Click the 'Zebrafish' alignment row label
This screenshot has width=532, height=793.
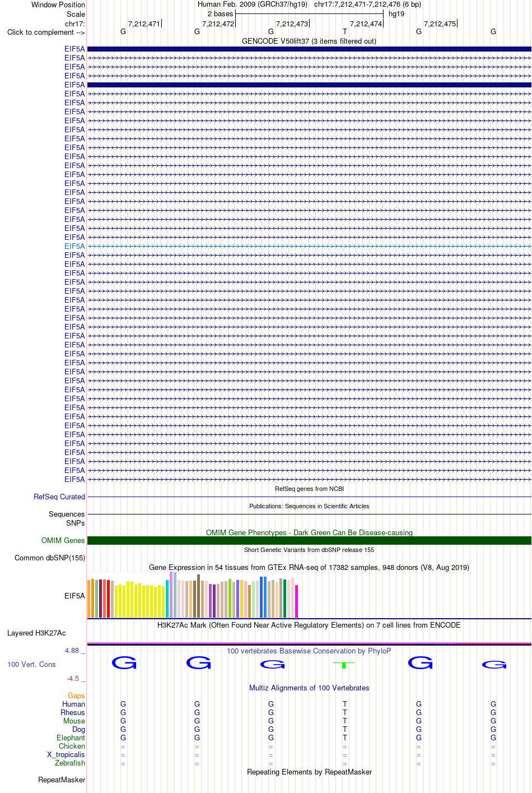pyautogui.click(x=70, y=763)
